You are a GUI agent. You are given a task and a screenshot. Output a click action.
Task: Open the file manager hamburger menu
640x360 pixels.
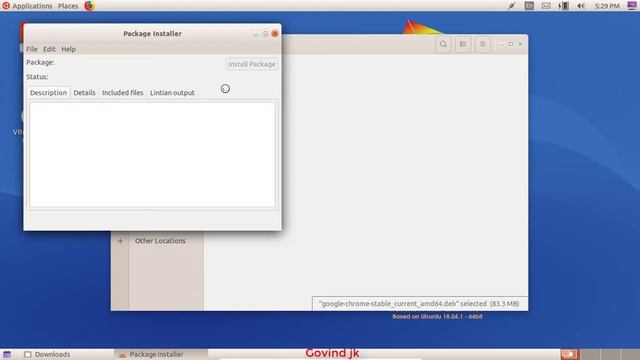pyautogui.click(x=482, y=44)
